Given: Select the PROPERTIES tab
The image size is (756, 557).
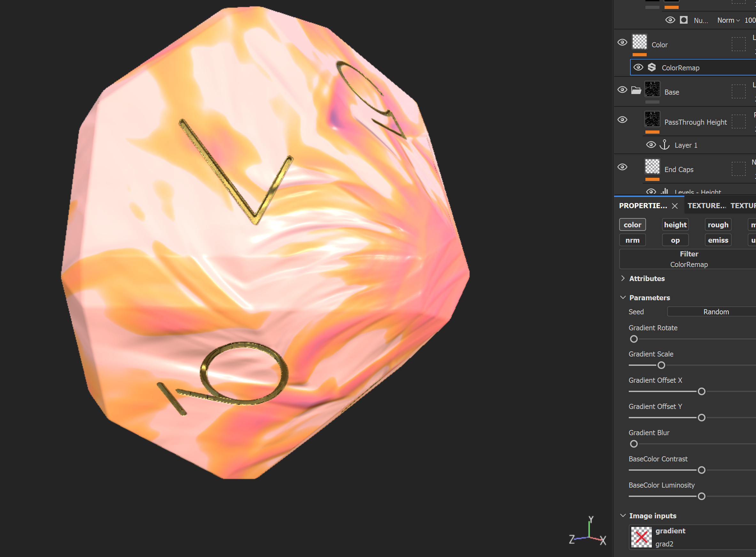Looking at the screenshot, I should click(x=643, y=205).
